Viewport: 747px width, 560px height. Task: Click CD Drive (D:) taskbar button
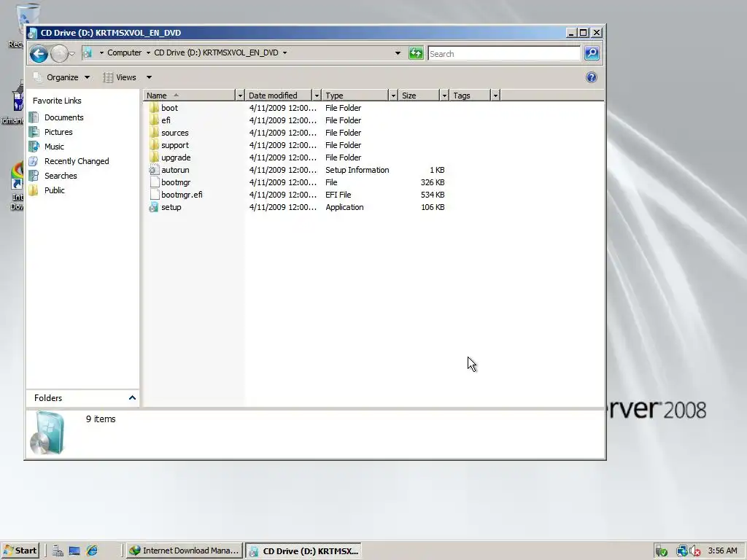point(303,551)
